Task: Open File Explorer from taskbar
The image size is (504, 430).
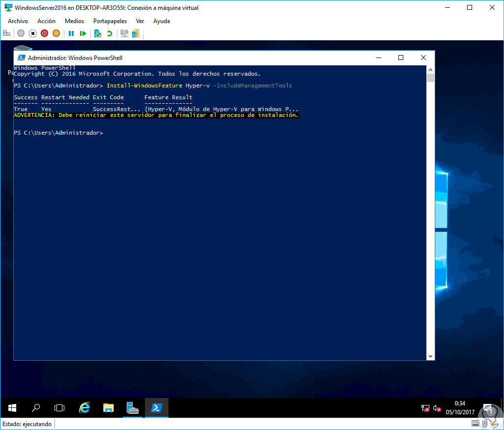Action: 109,408
